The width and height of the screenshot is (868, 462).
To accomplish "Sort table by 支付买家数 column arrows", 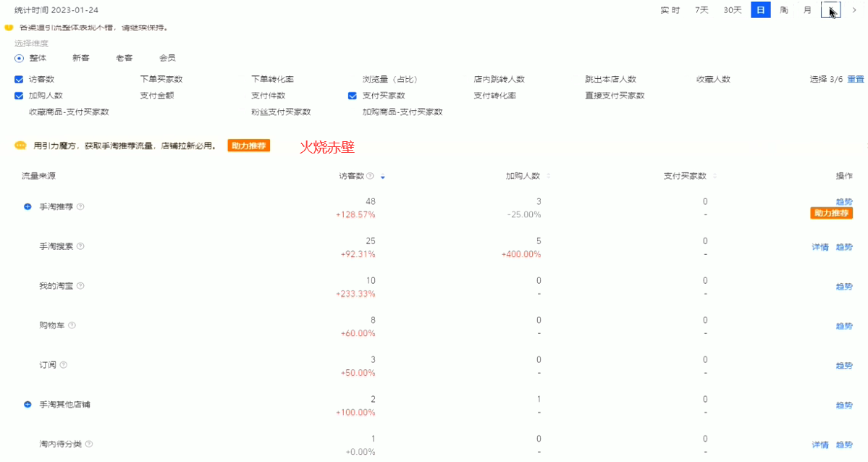I will pos(715,176).
